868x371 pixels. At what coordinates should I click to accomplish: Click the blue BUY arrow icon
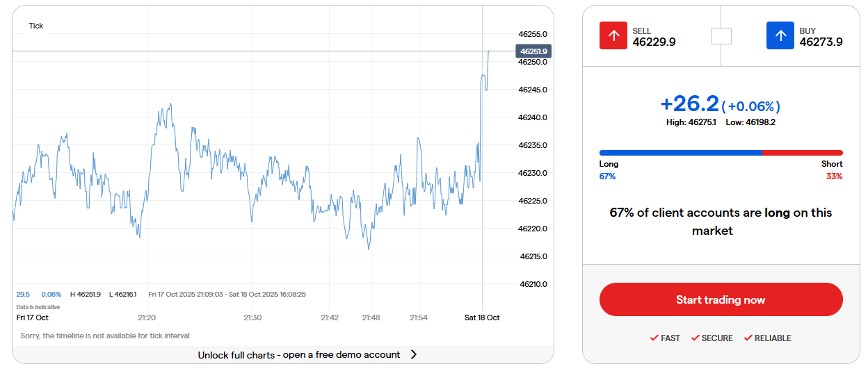[x=780, y=35]
